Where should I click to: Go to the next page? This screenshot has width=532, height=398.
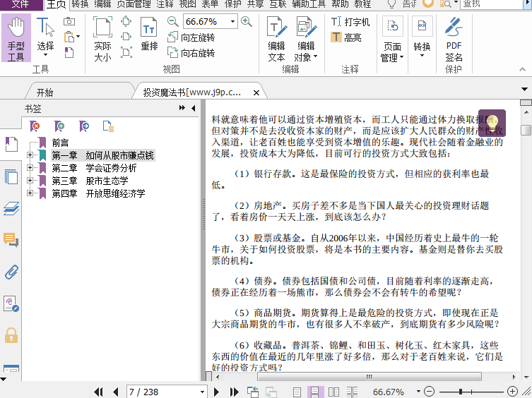click(x=216, y=392)
